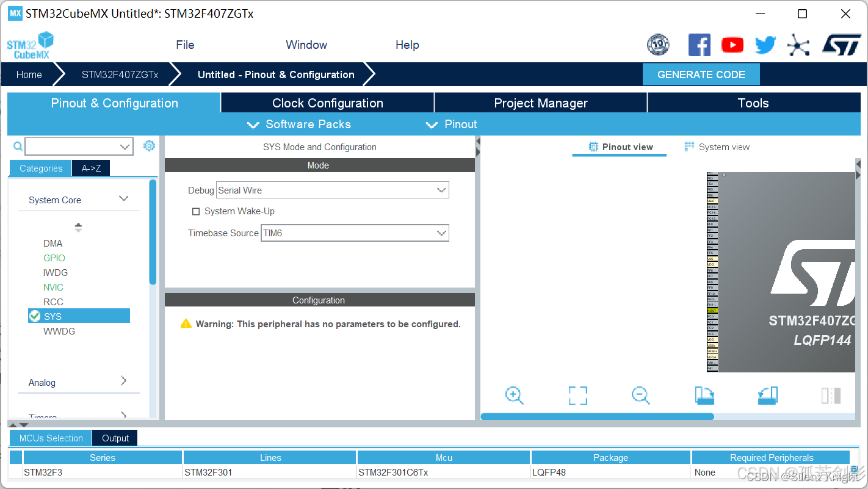Select NVIC peripheral
The height and width of the screenshot is (489, 868).
coord(54,287)
